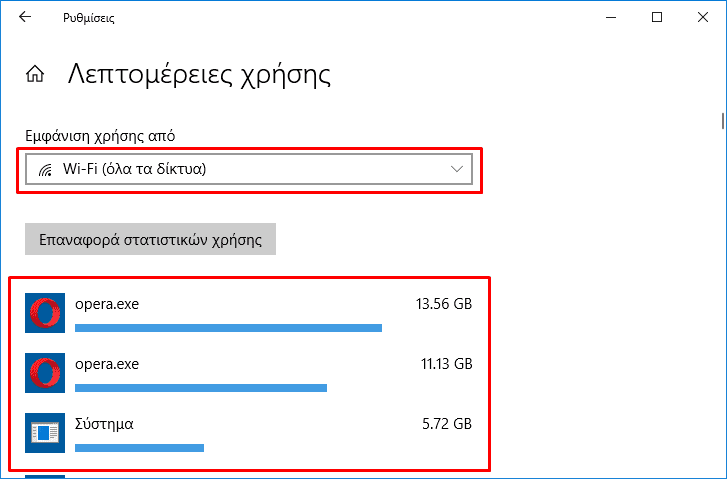Click the partially visible app icon at the bottom

(45, 476)
